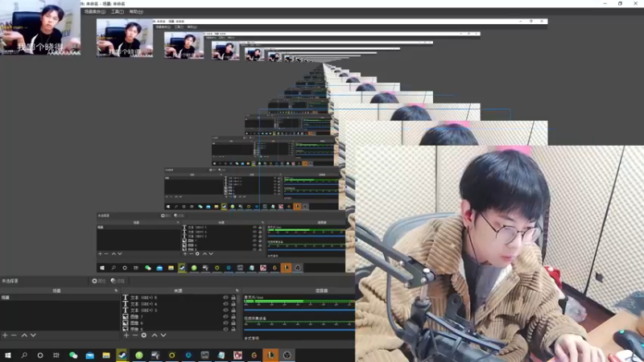Toggle the lock on the 文本 (GDI+) 4 source
This screenshot has width=644, height=362.
click(x=233, y=304)
